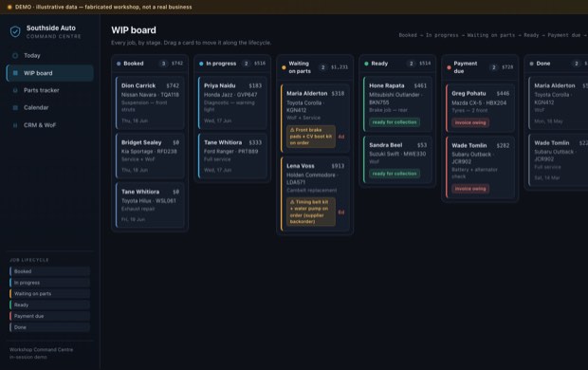Open Maria Alderton's waiting-on-parts job card
Screen dimensions: 588x370
[315, 119]
